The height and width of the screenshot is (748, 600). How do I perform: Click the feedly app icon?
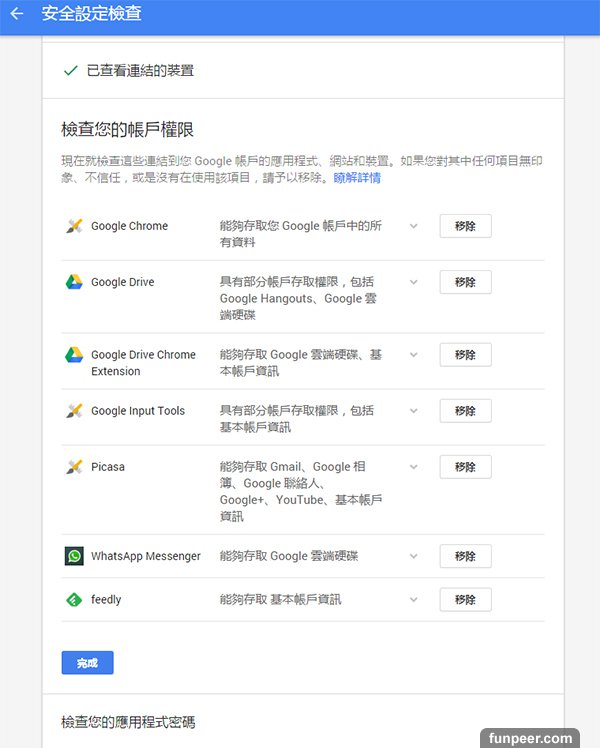click(x=74, y=600)
